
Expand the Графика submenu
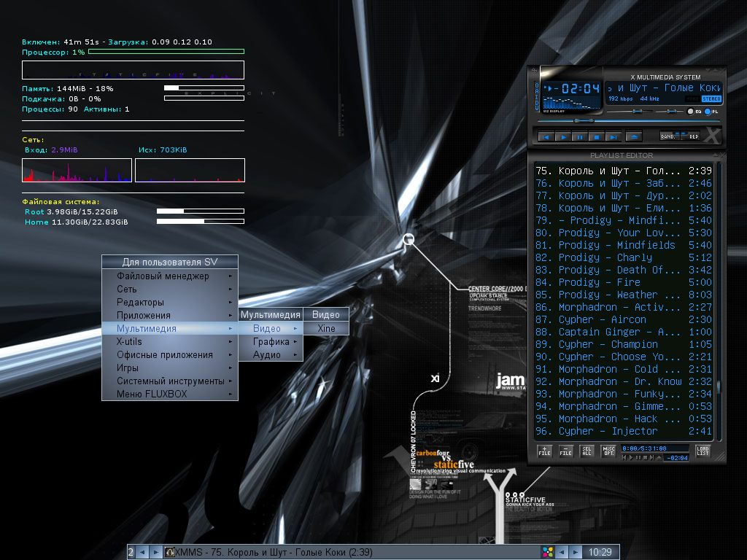tap(271, 341)
